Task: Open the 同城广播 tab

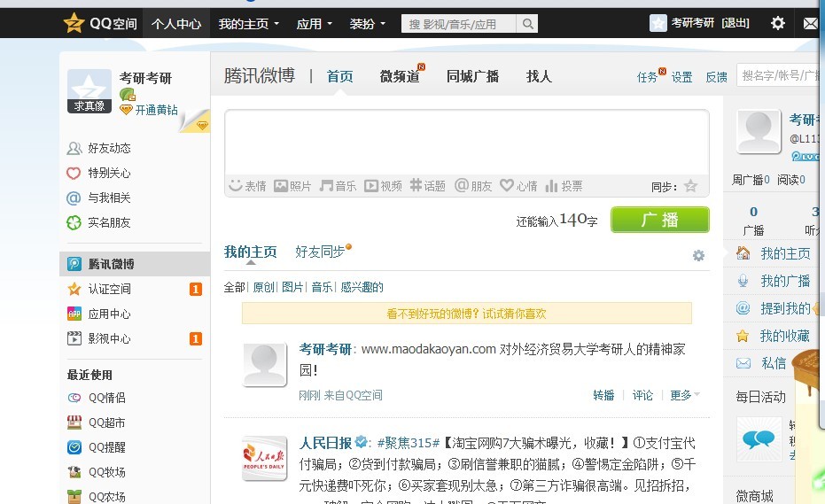Action: (472, 77)
